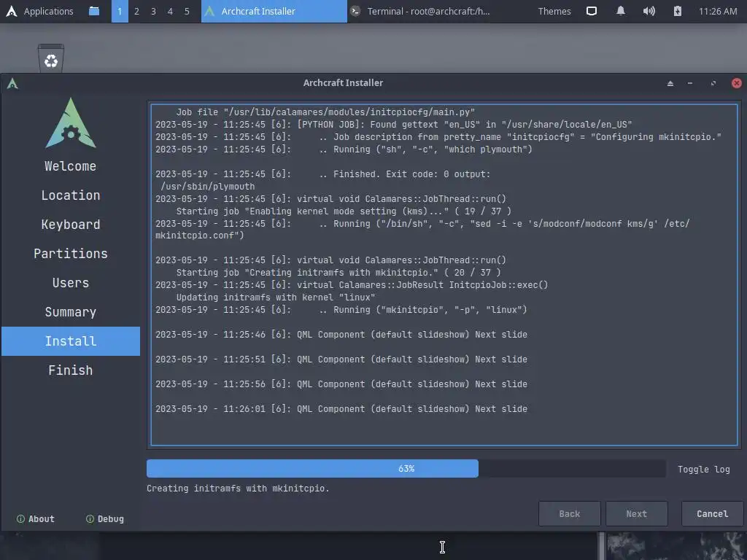This screenshot has width=747, height=560.
Task: Select the Keyboard step in sidebar
Action: click(71, 225)
